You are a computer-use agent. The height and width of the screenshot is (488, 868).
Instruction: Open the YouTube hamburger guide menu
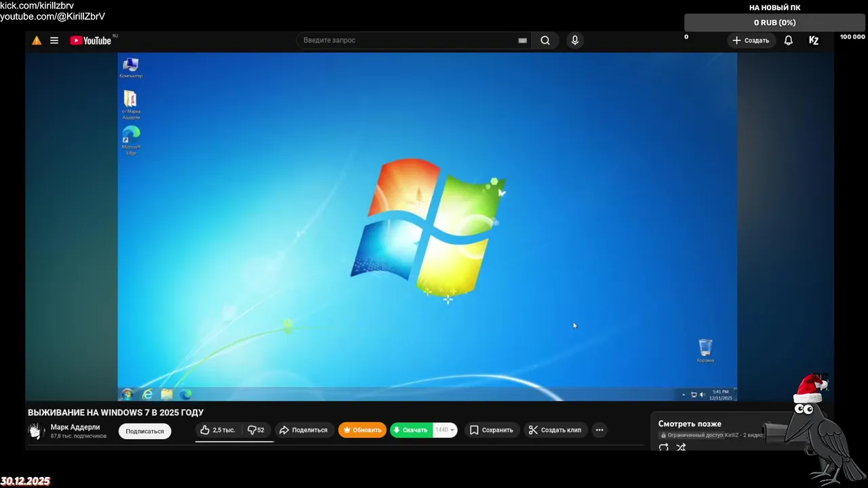click(54, 41)
